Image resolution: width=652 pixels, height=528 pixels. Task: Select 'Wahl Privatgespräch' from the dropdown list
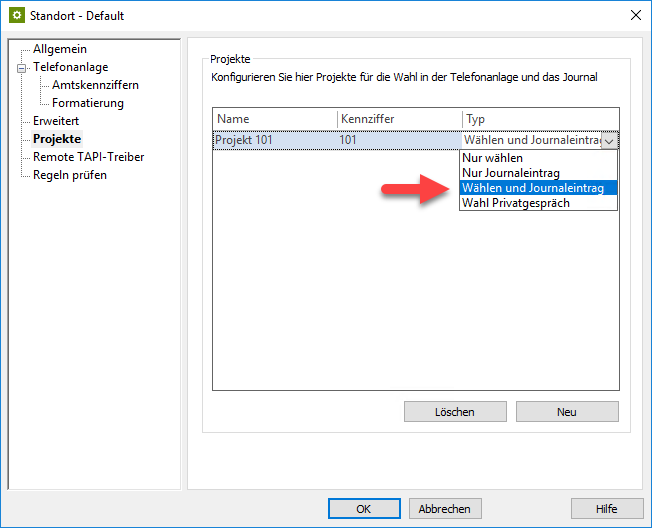[x=514, y=203]
